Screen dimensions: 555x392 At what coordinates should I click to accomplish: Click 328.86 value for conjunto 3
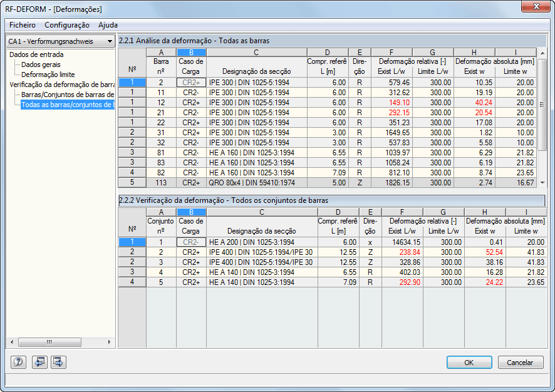point(402,262)
